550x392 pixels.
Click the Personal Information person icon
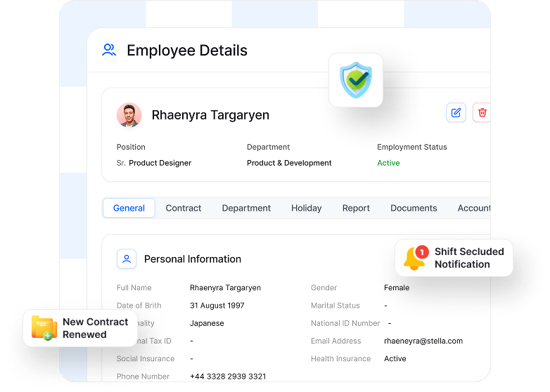point(127,259)
